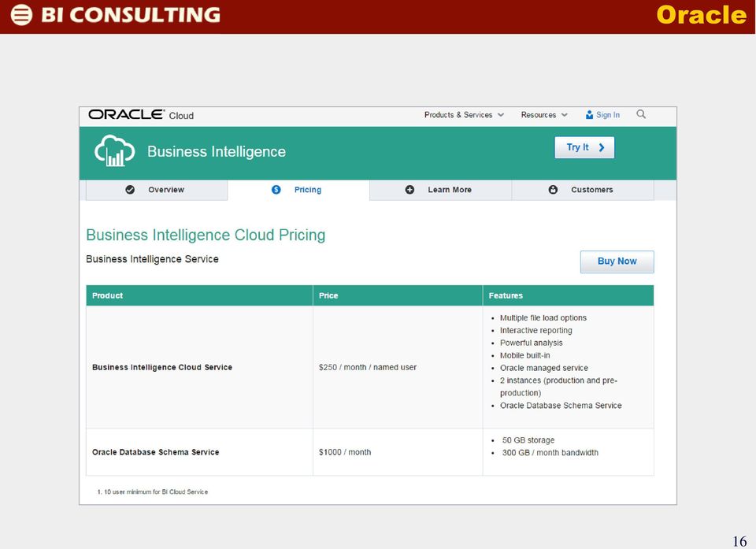Click the BI Consulting round logo icon
The height and width of the screenshot is (549, 756).
click(21, 14)
